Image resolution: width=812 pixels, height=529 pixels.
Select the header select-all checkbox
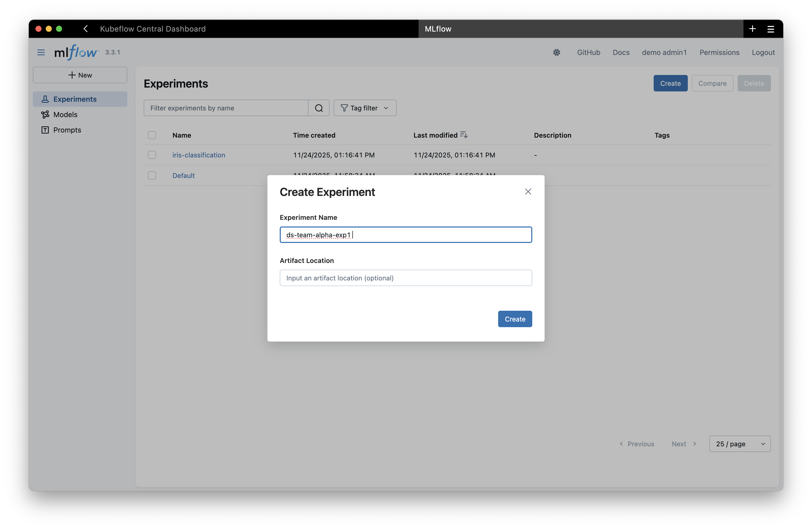[152, 135]
